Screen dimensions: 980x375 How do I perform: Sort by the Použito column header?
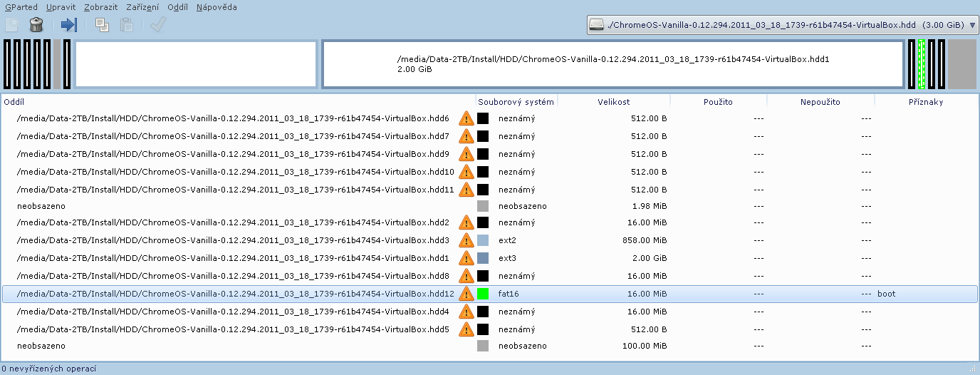click(x=718, y=102)
